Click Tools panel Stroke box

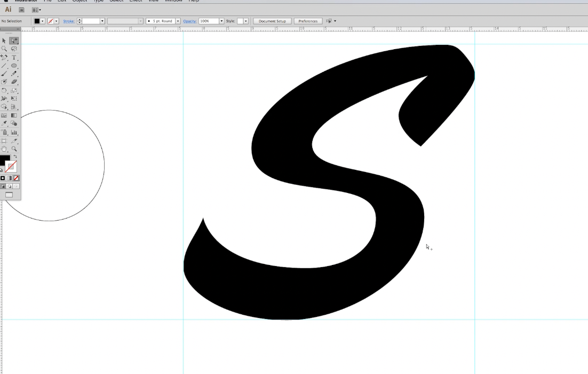coord(11,167)
